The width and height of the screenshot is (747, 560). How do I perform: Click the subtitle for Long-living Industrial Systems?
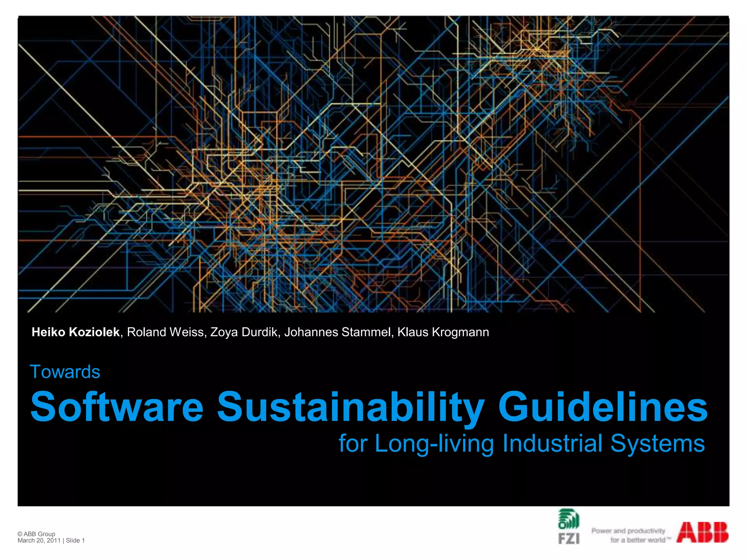pos(522,444)
